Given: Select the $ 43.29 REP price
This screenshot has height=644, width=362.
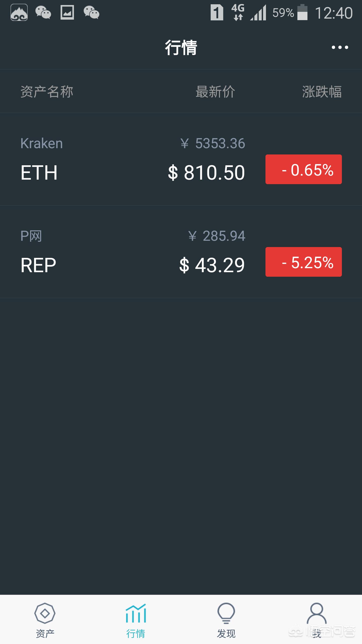Looking at the screenshot, I should pyautogui.click(x=212, y=265).
